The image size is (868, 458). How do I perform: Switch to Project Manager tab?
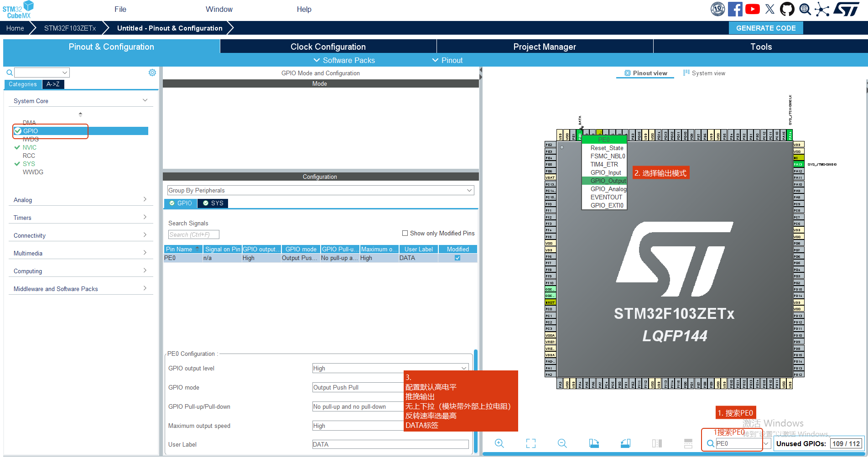pyautogui.click(x=545, y=47)
